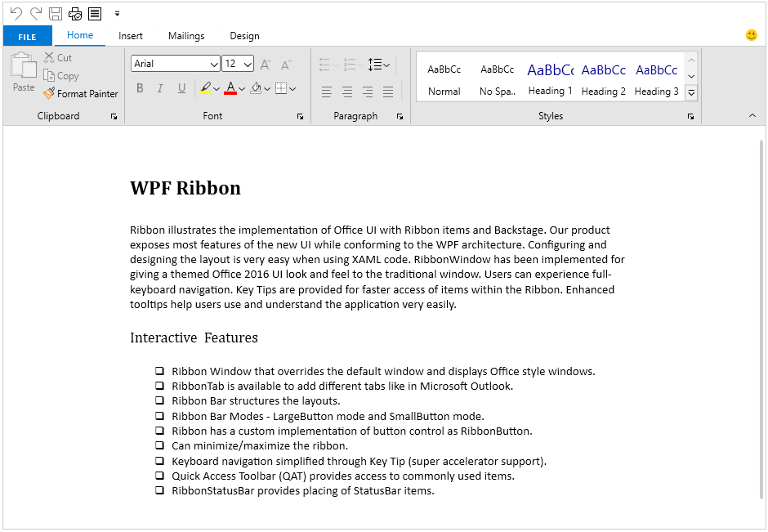Screen dimensions: 768x532
Task: Open the highlight color dropdown arrow
Action: coord(217,89)
